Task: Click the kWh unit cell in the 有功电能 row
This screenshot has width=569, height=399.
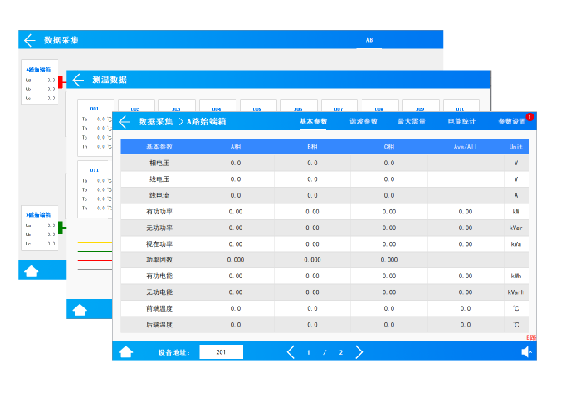Action: pyautogui.click(x=516, y=276)
